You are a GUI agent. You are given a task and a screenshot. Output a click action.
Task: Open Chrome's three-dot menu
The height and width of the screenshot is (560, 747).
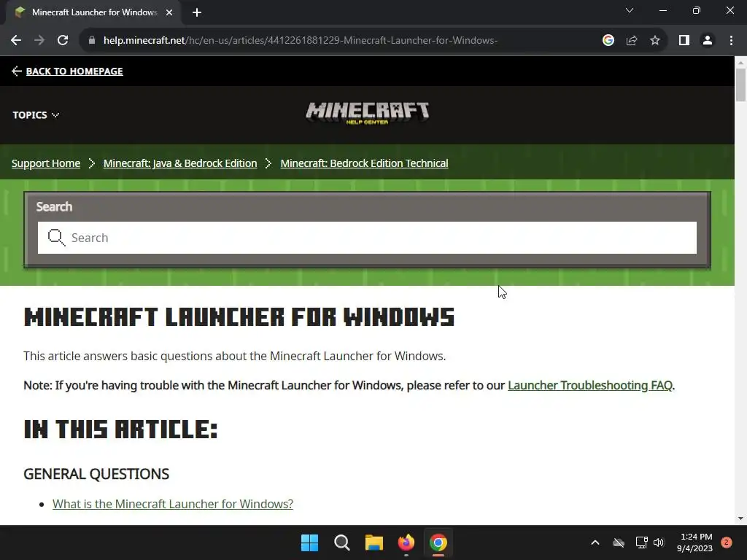731,41
